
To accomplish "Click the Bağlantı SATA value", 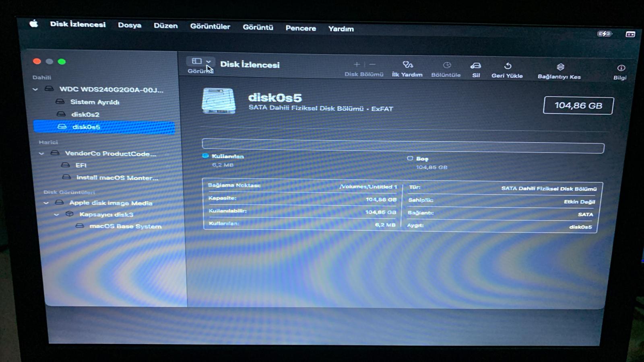I will click(585, 214).
